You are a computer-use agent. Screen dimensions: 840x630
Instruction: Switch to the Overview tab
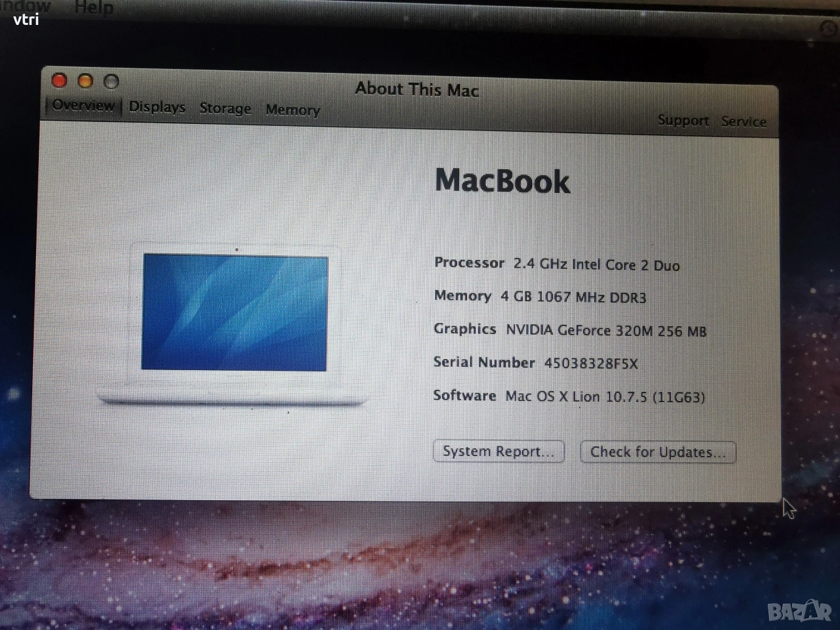coord(83,106)
